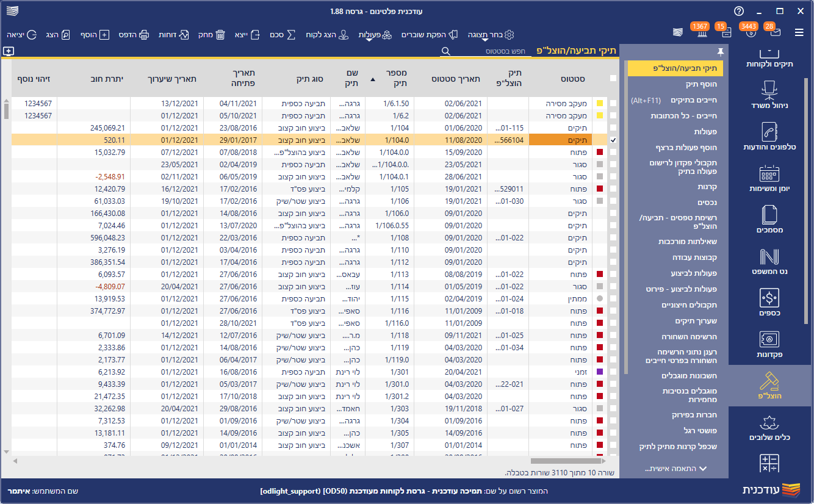
Task: Sort by שם תיק column header
Action: (x=348, y=79)
